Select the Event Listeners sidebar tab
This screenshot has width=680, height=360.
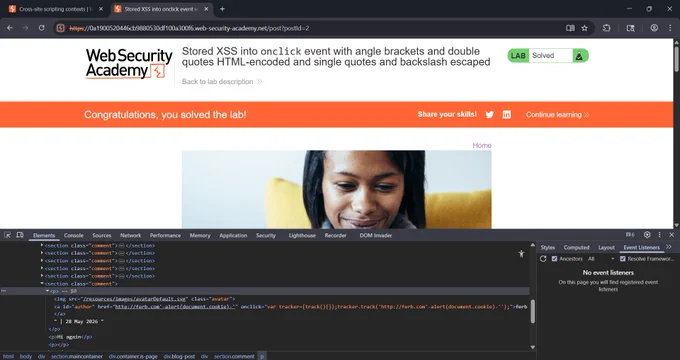[641, 247]
